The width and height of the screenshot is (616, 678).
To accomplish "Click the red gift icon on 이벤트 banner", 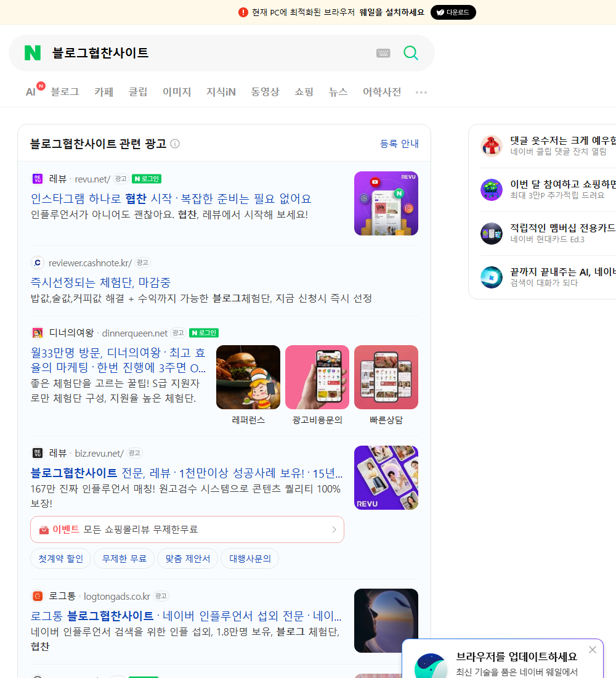I will click(x=44, y=529).
